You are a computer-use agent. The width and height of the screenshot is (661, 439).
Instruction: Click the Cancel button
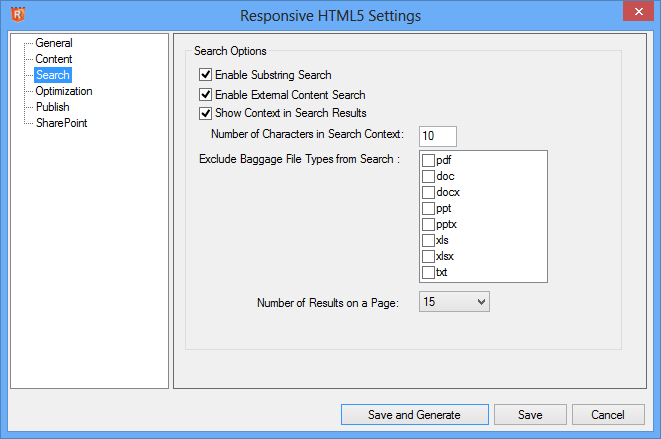click(x=608, y=414)
